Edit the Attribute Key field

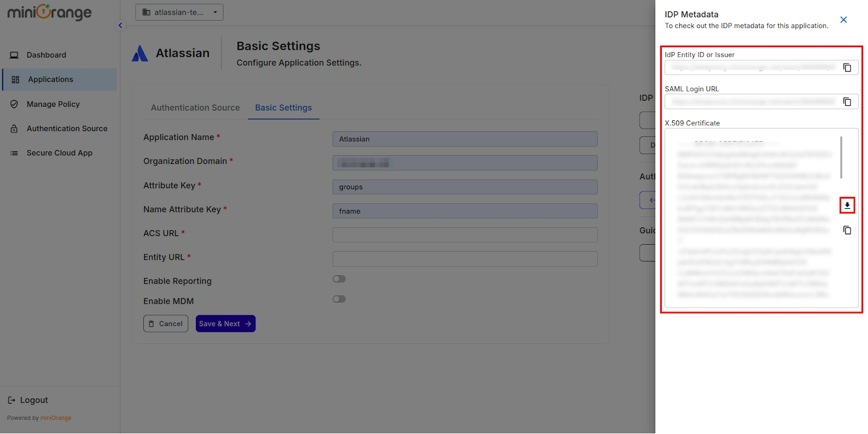[x=465, y=187]
